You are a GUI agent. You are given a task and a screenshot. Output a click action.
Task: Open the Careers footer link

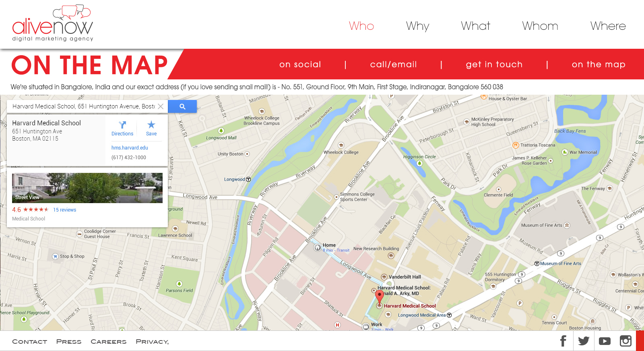109,342
